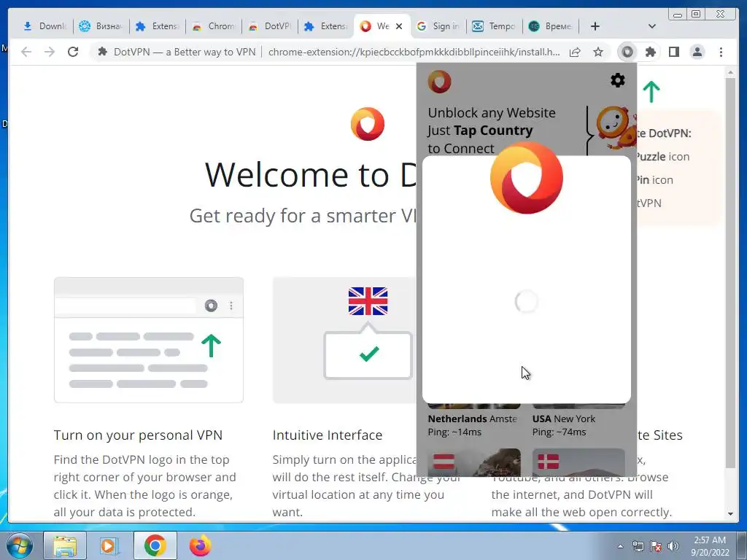Open the Extensions puzzle icon menu
The width and height of the screenshot is (747, 560).
pyautogui.click(x=650, y=52)
